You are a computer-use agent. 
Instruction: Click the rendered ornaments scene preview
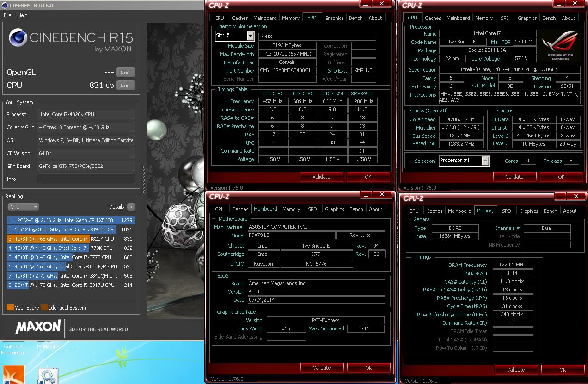[x=175, y=170]
